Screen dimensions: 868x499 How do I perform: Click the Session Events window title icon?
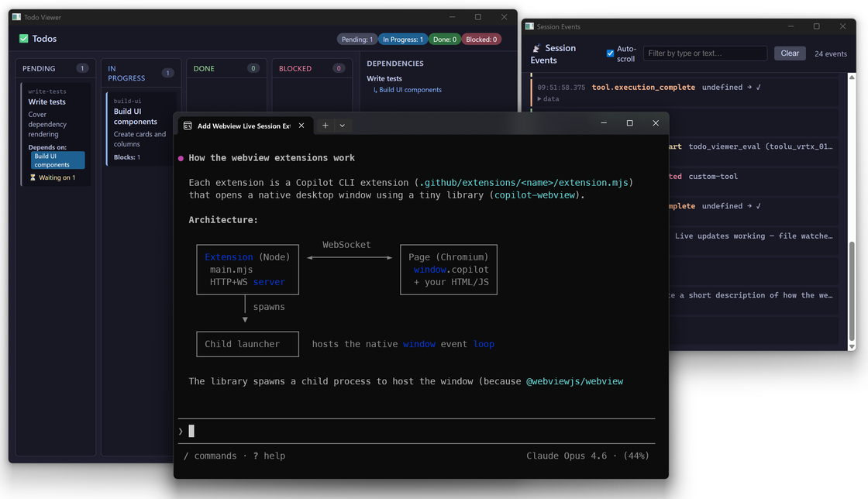click(x=530, y=26)
